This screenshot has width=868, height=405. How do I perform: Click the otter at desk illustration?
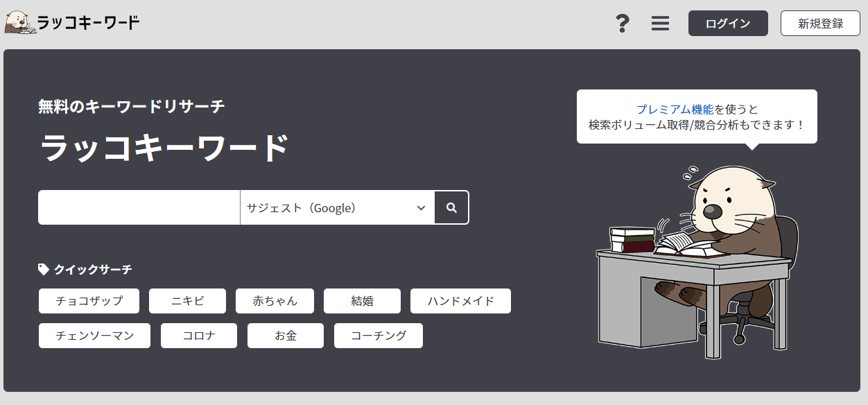[x=697, y=262]
